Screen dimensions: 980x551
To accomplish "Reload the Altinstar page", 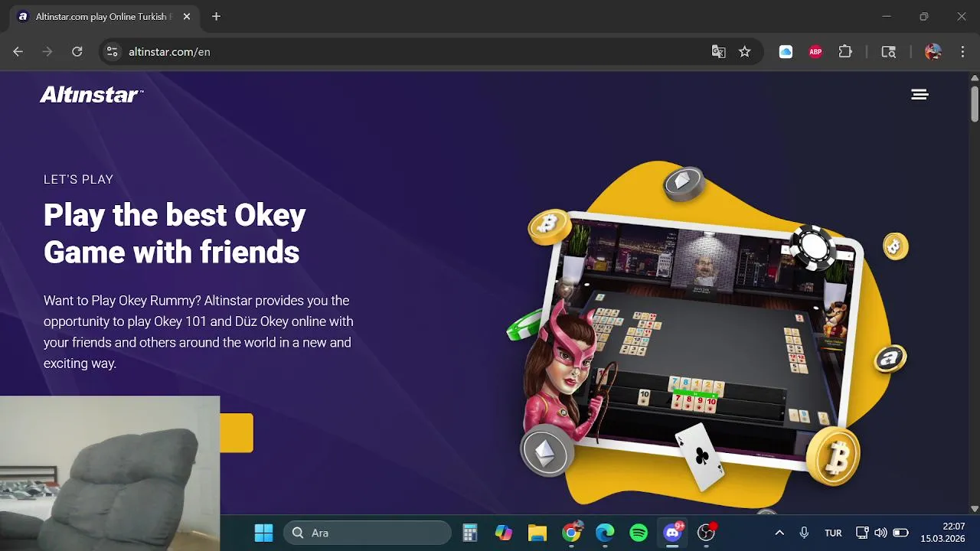I will 77,51.
